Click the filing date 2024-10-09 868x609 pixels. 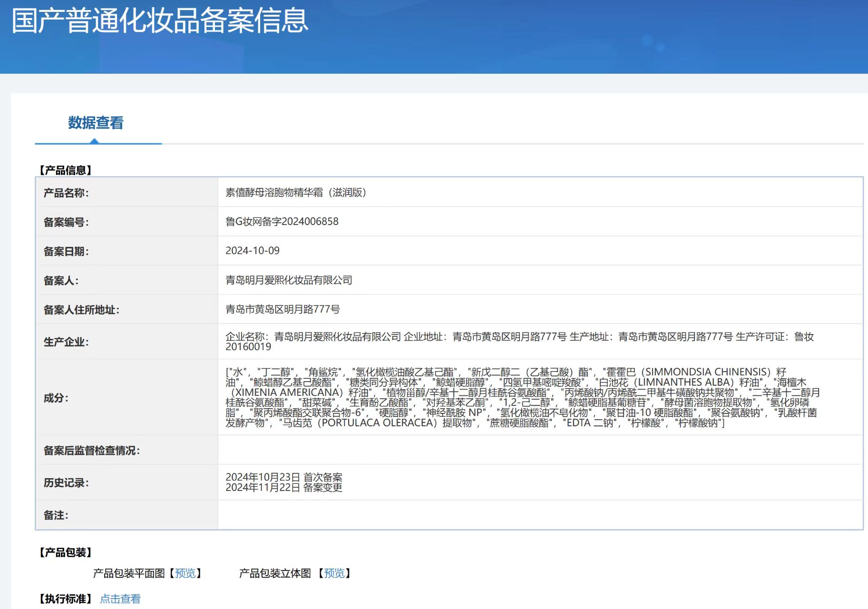click(252, 251)
